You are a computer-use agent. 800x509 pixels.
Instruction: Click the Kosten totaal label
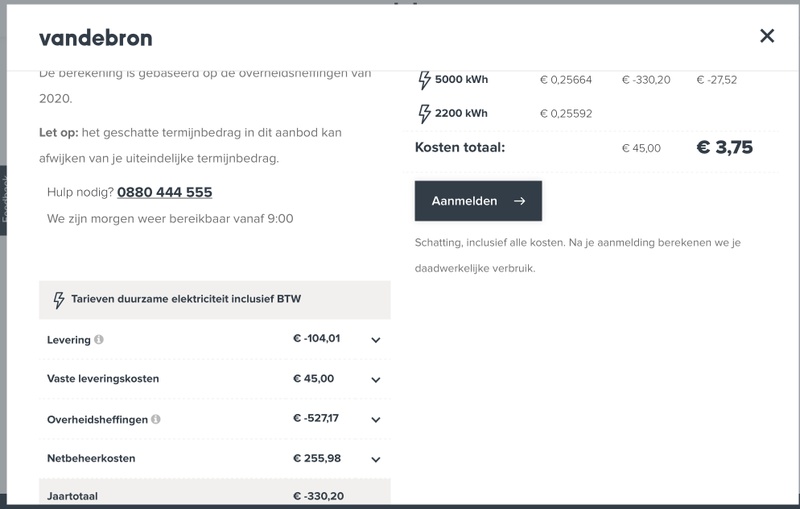[460, 147]
